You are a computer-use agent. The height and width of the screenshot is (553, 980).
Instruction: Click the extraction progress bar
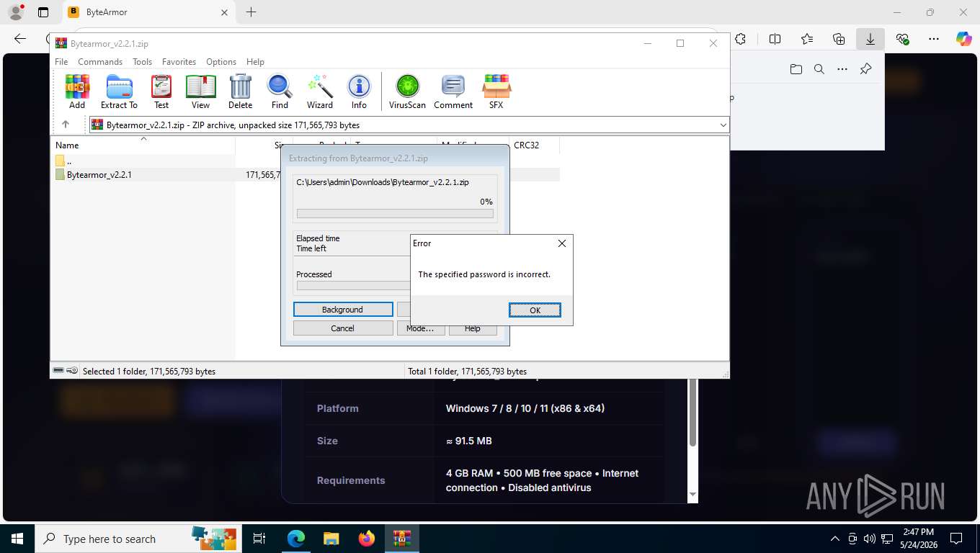(x=395, y=214)
